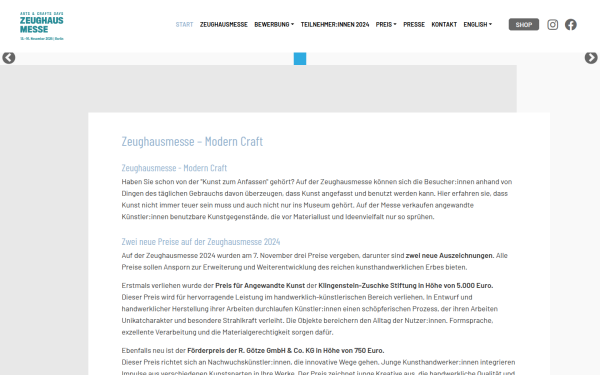This screenshot has width=600, height=375.
Task: Open the Instagram profile icon
Action: tap(552, 24)
